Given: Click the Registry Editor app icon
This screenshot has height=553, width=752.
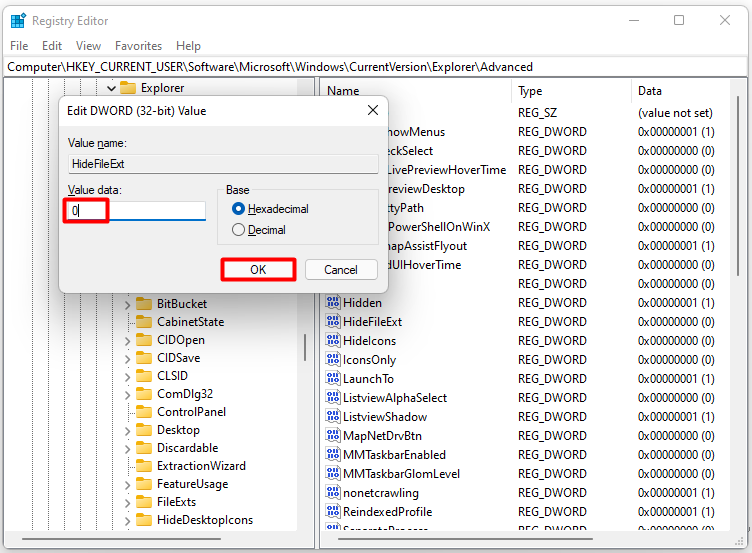Looking at the screenshot, I should pyautogui.click(x=18, y=21).
